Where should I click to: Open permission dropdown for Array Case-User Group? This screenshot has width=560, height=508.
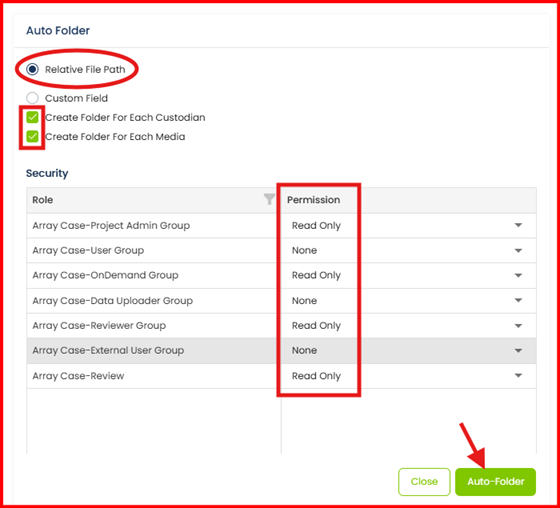point(518,250)
